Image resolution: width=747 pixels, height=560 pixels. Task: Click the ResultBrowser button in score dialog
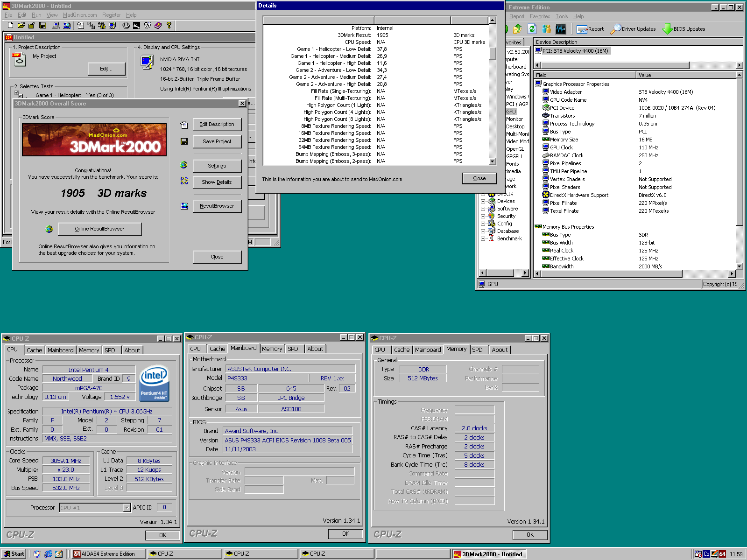[x=217, y=206]
